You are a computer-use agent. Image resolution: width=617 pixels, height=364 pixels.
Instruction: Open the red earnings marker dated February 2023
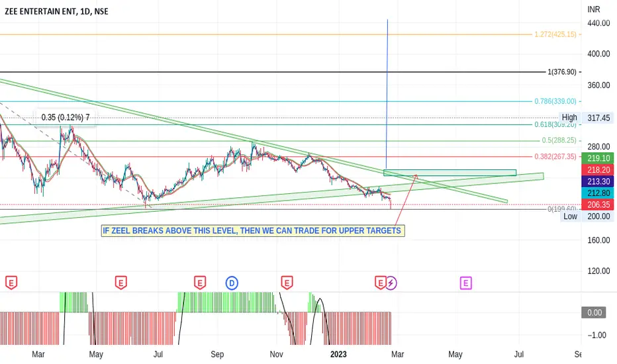click(380, 283)
